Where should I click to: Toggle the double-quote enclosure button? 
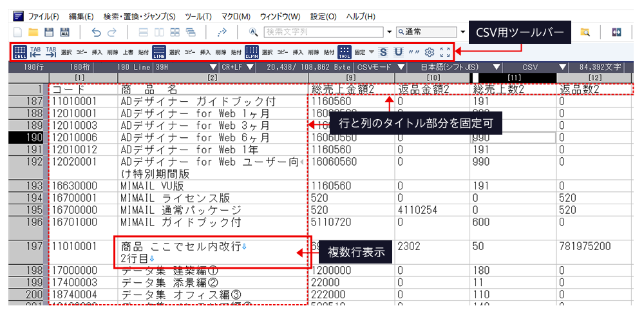click(414, 52)
